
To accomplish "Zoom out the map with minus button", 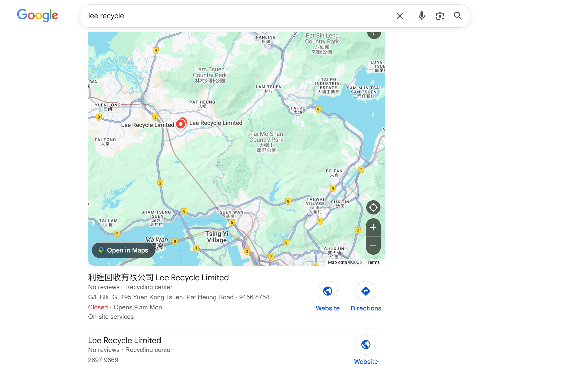I will [x=373, y=246].
